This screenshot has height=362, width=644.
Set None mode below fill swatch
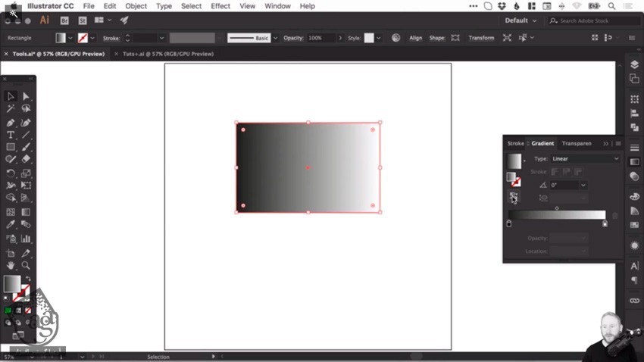(x=27, y=311)
